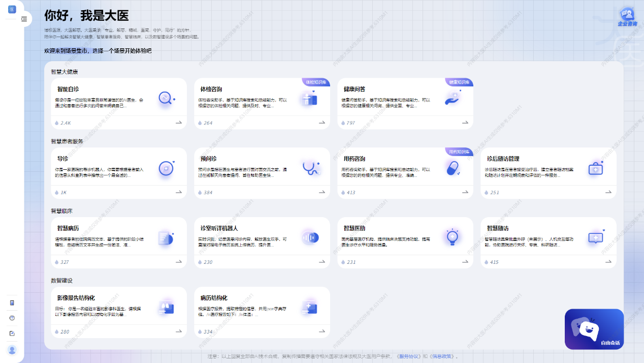
Task: Click the 健康问答 hand icon
Action: [452, 98]
